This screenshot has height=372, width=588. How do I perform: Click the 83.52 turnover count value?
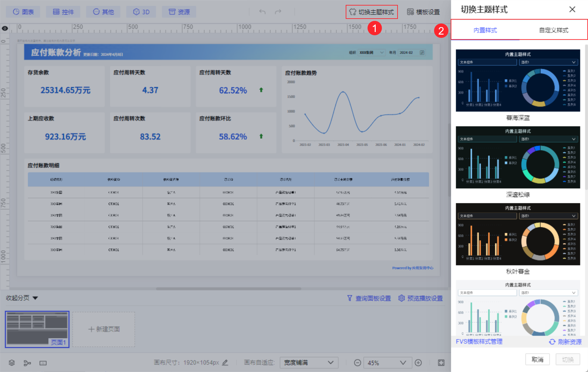point(150,136)
